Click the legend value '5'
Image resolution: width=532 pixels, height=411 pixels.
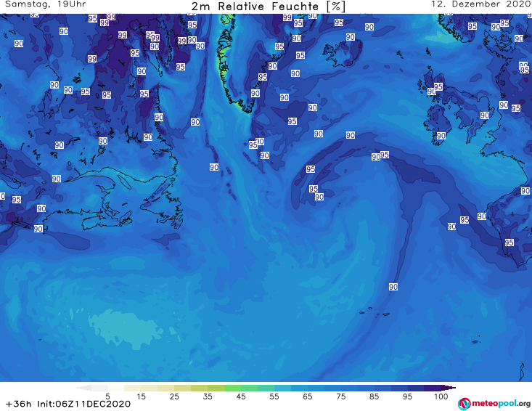pos(108,396)
